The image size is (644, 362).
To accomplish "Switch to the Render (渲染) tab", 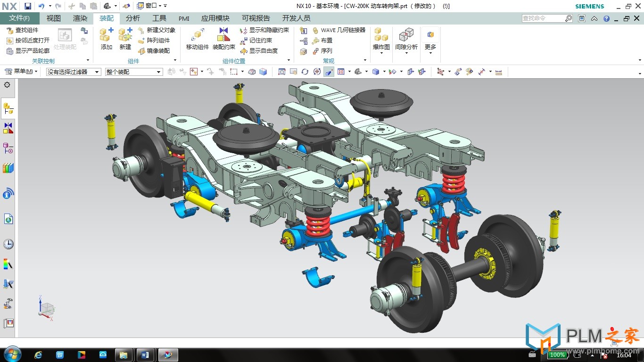I will click(x=80, y=18).
